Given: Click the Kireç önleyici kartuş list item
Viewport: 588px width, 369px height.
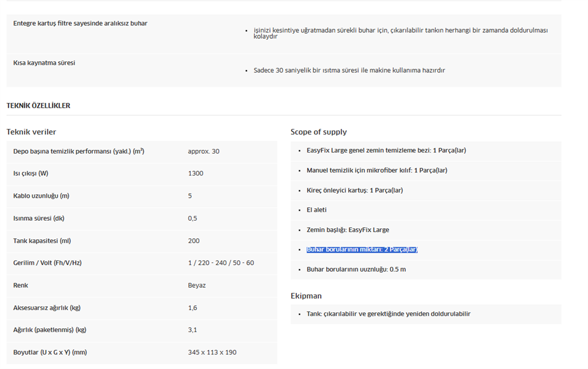Looking at the screenshot, I should [x=355, y=190].
